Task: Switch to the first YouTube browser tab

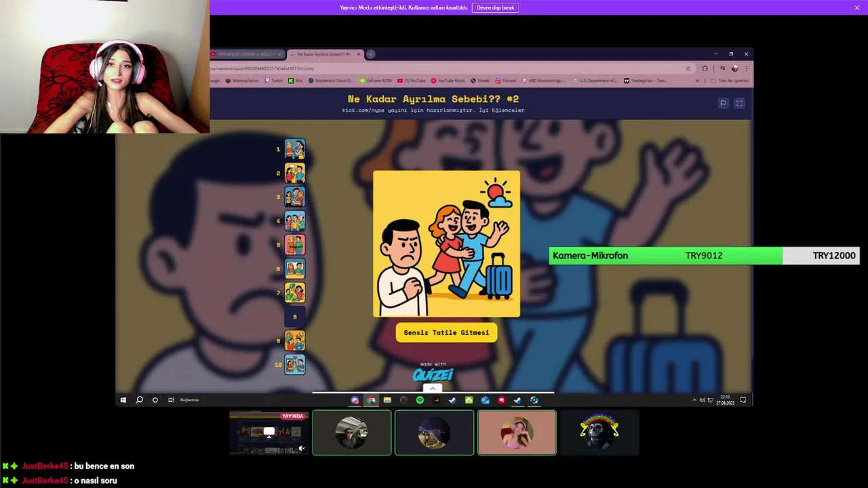Action: coord(247,54)
